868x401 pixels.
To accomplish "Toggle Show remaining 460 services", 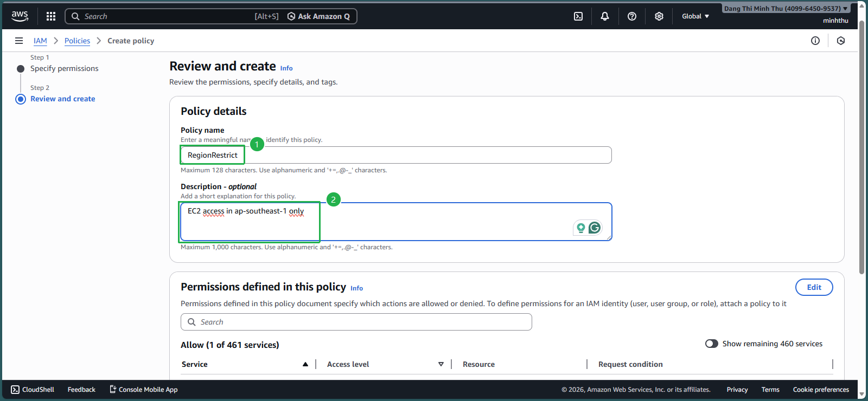I will click(712, 344).
